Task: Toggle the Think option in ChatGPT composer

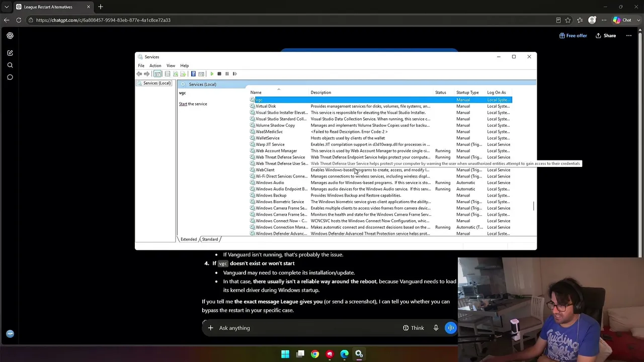Action: (413, 328)
